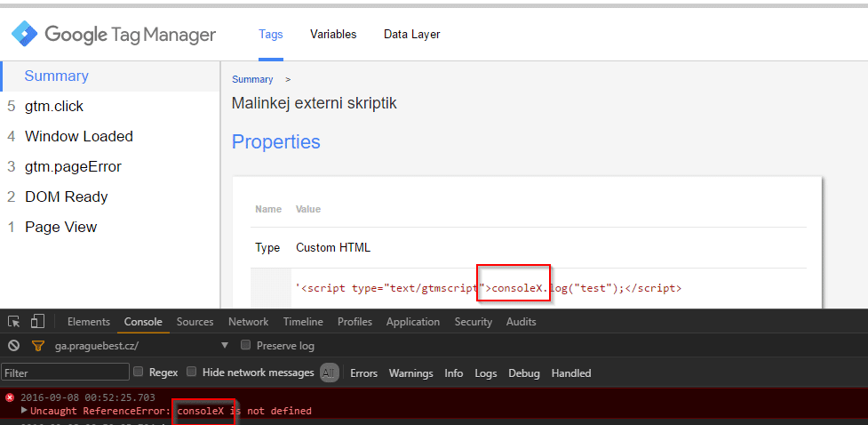Open the Network panel in DevTools

[248, 322]
